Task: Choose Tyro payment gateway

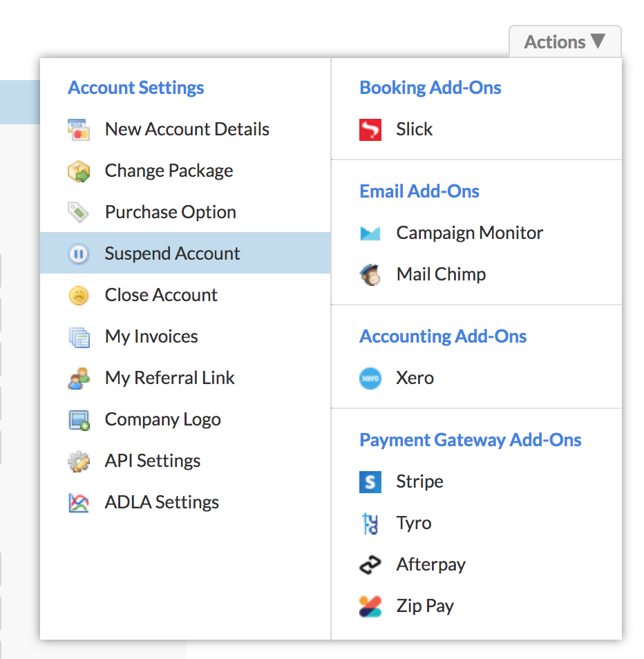Action: coord(476,523)
